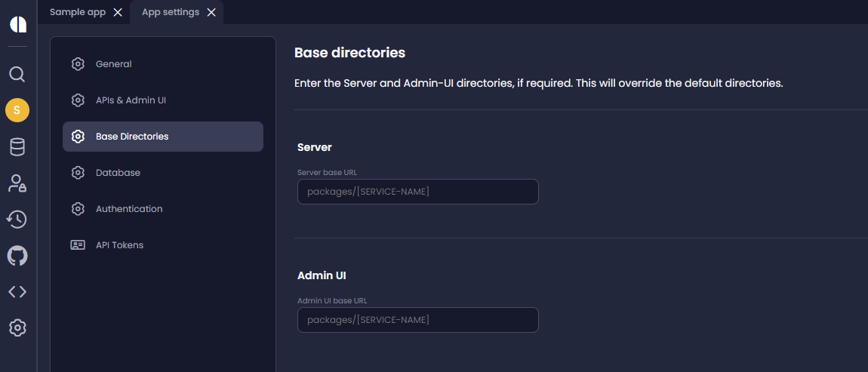Viewport: 868px width, 372px height.
Task: Close the App settings tab
Action: 211,12
